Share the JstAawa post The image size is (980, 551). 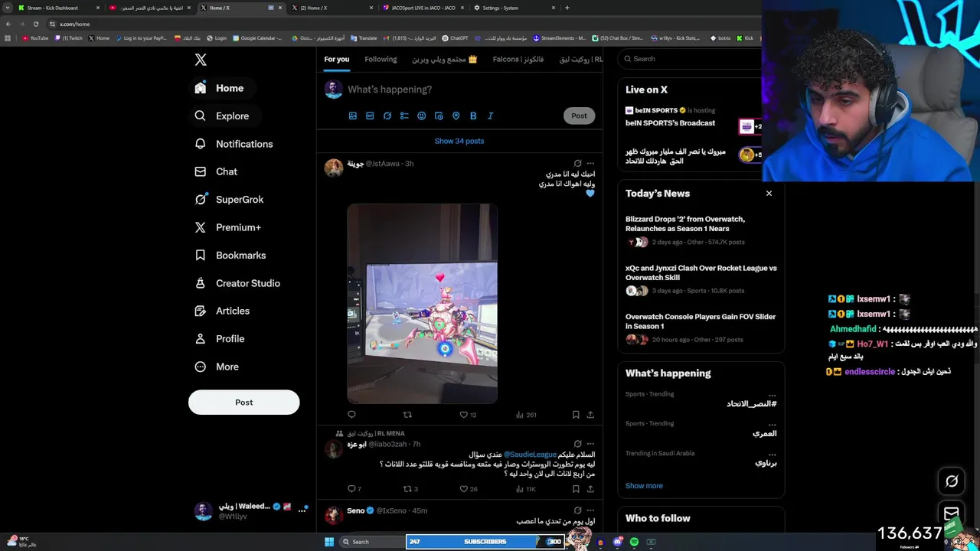(590, 415)
